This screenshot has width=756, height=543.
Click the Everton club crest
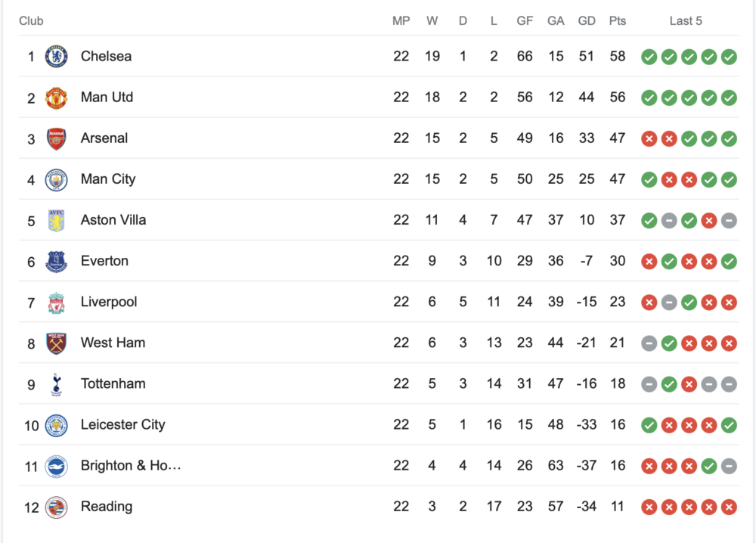coord(56,261)
